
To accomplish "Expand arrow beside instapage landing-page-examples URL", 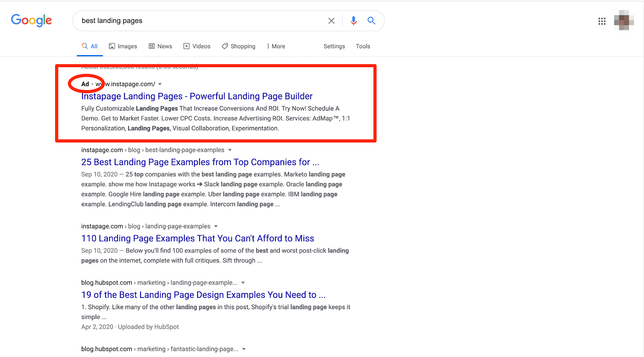I will [x=216, y=226].
